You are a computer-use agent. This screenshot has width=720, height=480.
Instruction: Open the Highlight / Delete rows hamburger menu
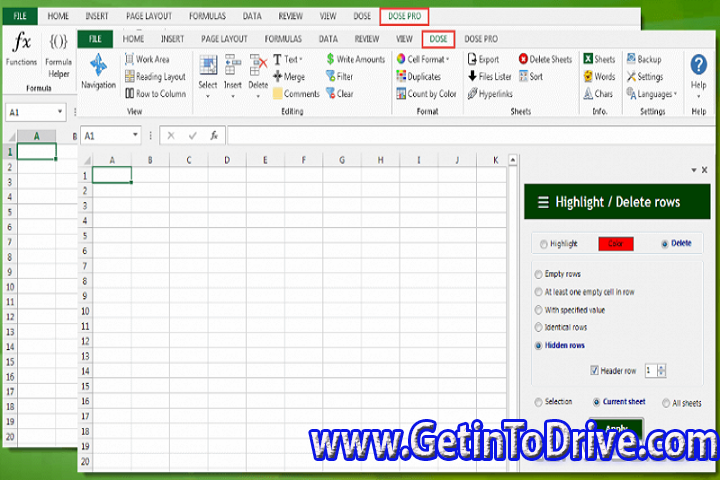tap(543, 202)
